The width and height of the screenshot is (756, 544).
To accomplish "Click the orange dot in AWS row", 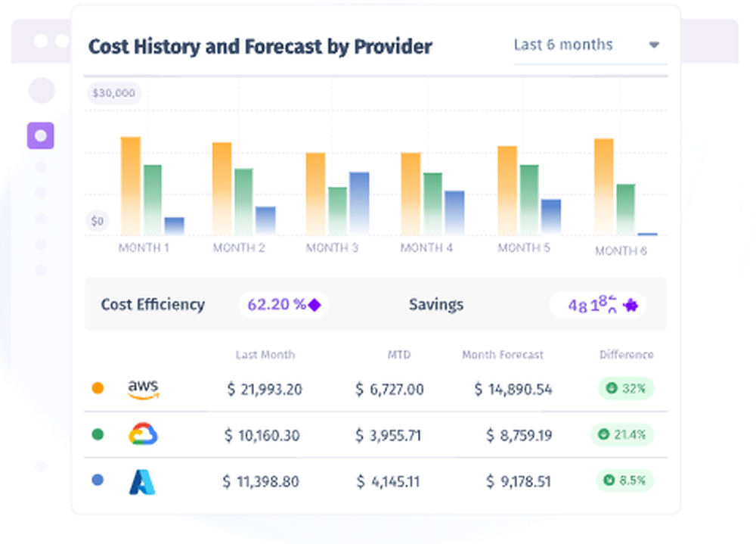I will pyautogui.click(x=98, y=388).
